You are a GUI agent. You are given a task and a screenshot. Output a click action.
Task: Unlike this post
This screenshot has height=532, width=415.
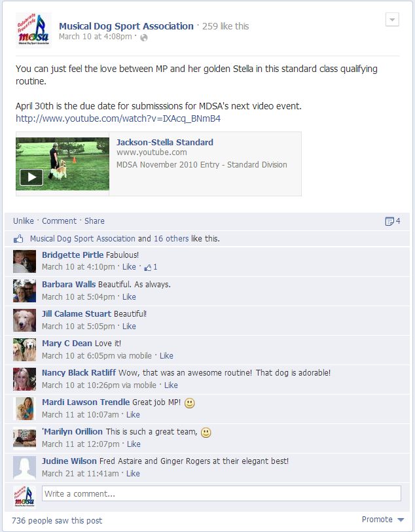[x=24, y=221]
